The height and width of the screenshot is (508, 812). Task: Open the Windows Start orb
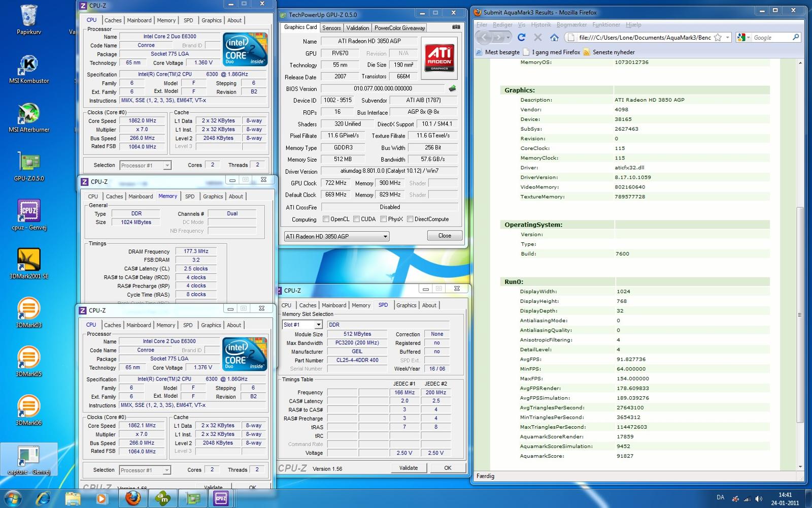point(14,498)
